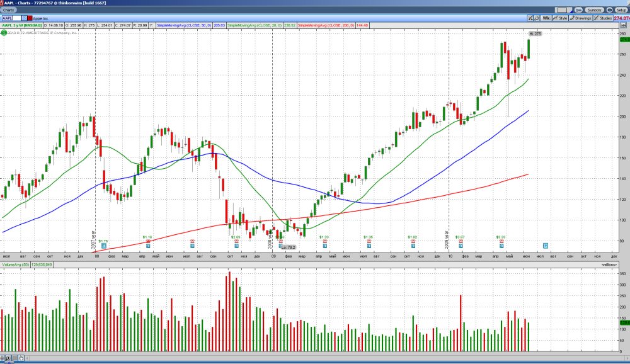630x364 pixels.
Task: Click the round button left of Symbols
Action: (578, 10)
